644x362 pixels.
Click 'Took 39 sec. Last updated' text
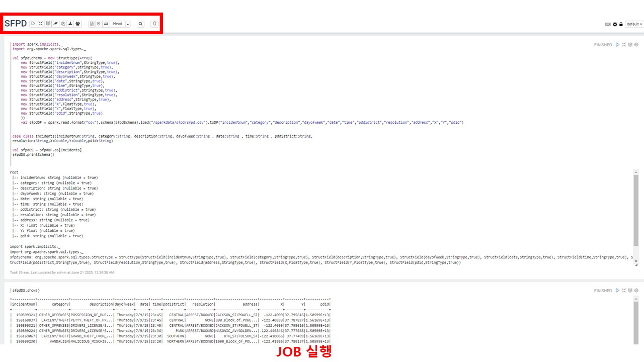point(62,273)
